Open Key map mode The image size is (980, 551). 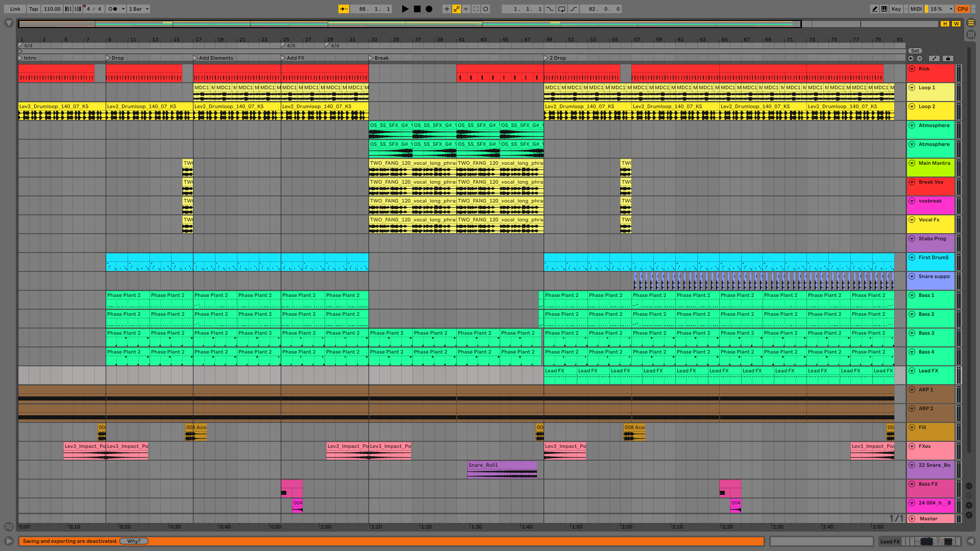click(x=896, y=9)
